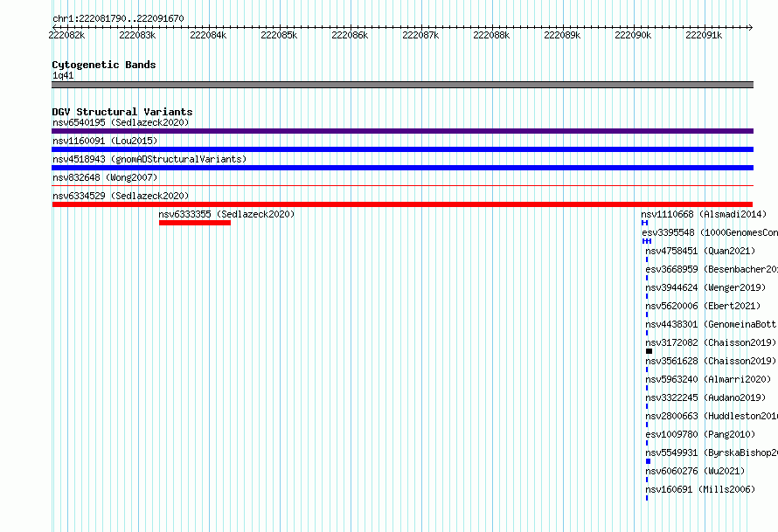The width and height of the screenshot is (778, 532).
Task: Click the 222090k ruler position
Action: pyautogui.click(x=633, y=35)
